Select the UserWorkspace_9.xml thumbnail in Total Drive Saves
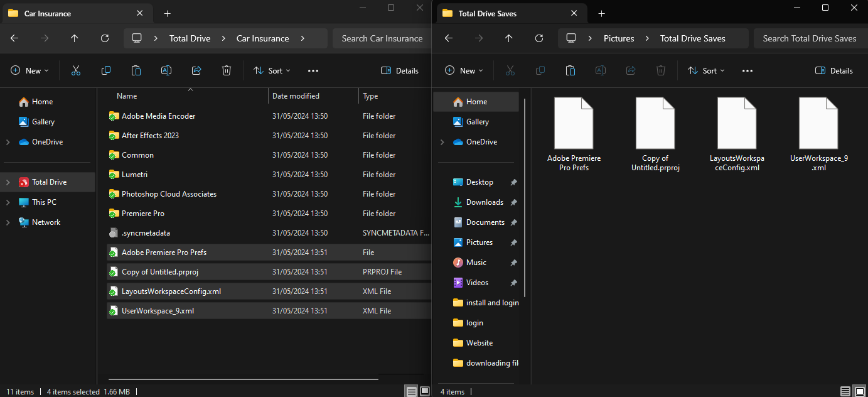Viewport: 868px width, 397px height. point(818,135)
